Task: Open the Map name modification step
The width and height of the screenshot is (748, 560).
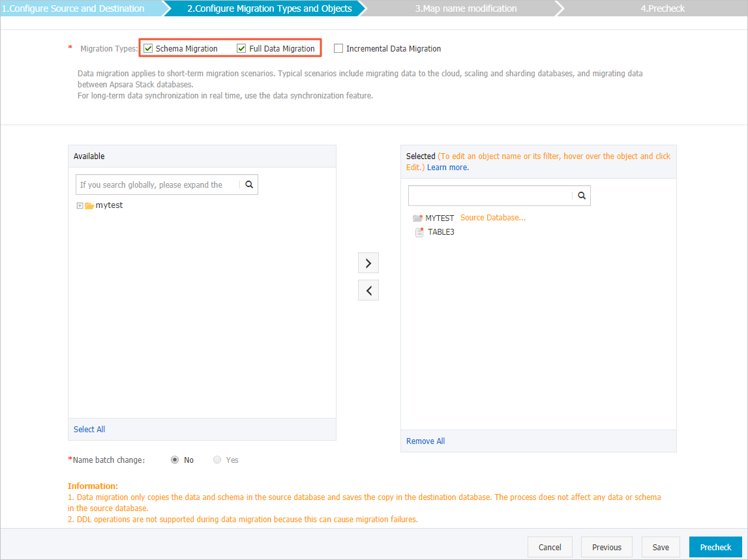Action: (x=465, y=8)
